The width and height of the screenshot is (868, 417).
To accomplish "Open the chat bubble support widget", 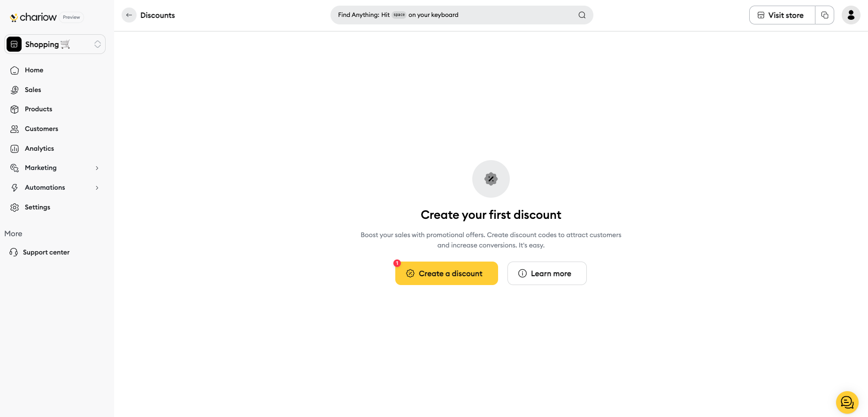I will 847,402.
